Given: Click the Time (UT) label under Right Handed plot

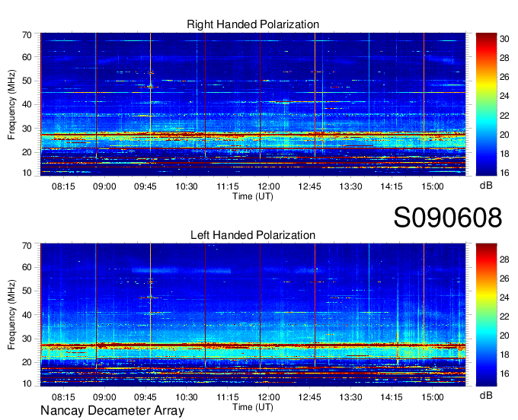Looking at the screenshot, I should pos(253,196).
